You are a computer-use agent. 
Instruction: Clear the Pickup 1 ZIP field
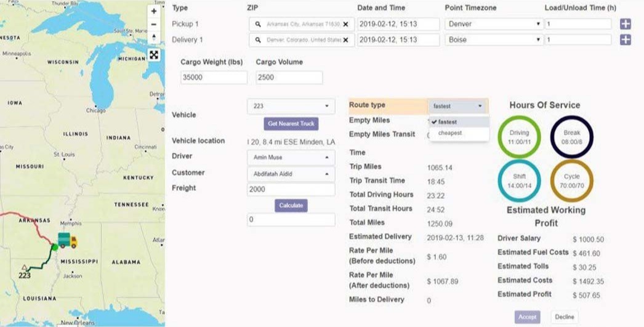coord(345,24)
